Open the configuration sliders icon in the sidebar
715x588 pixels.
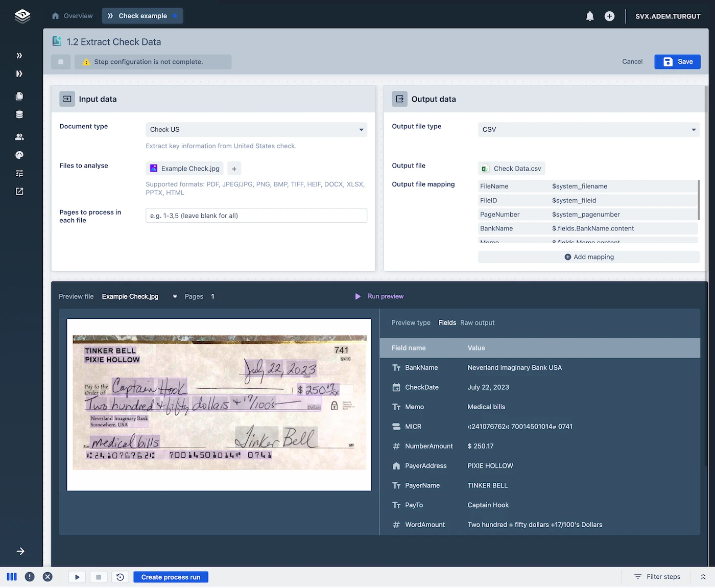[19, 173]
